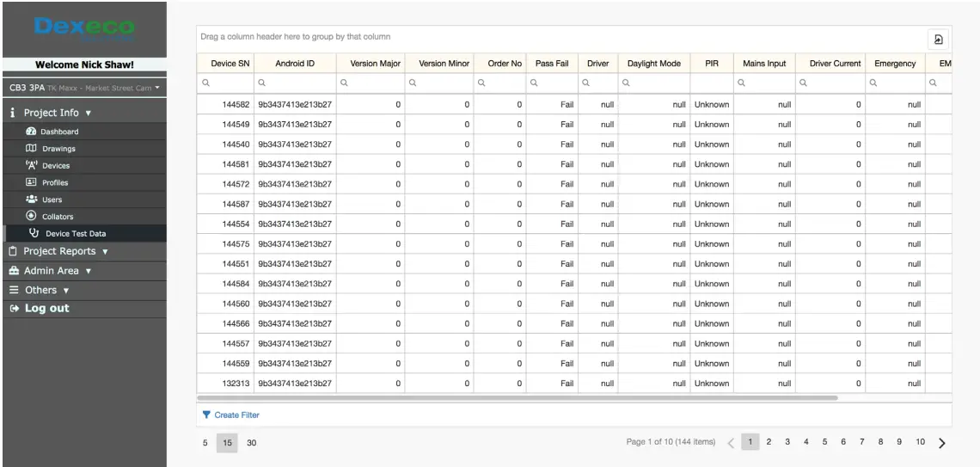Sort by Pass Fail column header
The image size is (980, 467).
tap(552, 63)
